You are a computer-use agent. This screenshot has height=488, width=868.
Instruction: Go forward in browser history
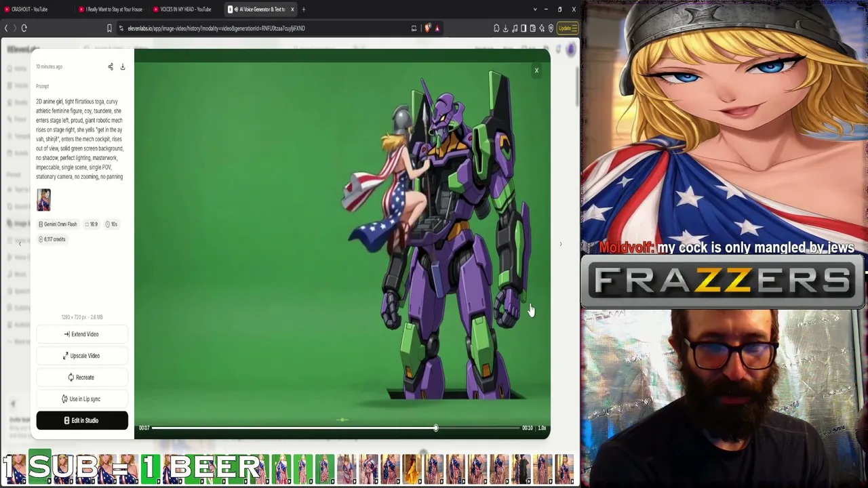(14, 28)
